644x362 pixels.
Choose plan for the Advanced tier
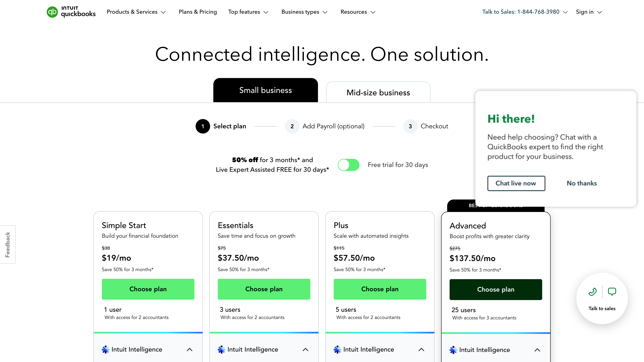[x=496, y=289]
